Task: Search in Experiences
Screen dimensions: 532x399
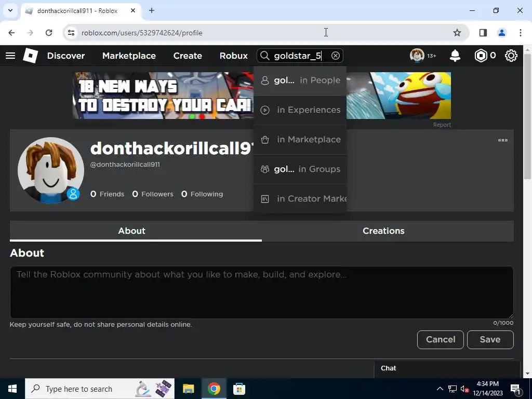Action: coord(300,110)
